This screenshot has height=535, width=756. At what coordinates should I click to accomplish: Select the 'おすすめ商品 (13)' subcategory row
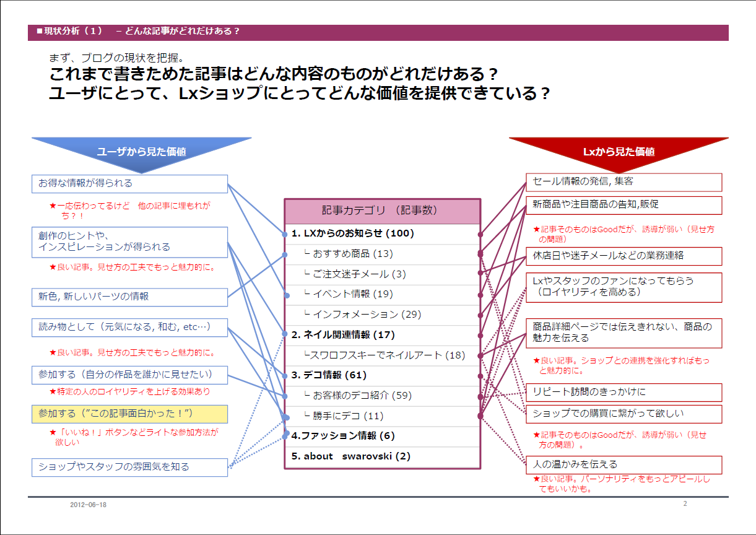pos(382,254)
